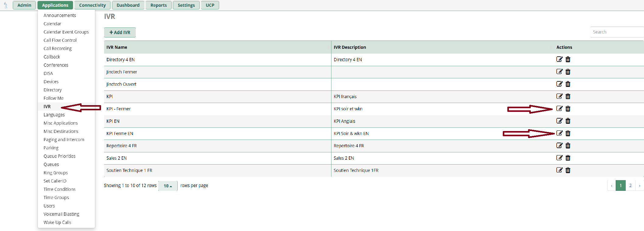Open the Connectivity menu
The height and width of the screenshot is (231, 644).
pos(93,5)
